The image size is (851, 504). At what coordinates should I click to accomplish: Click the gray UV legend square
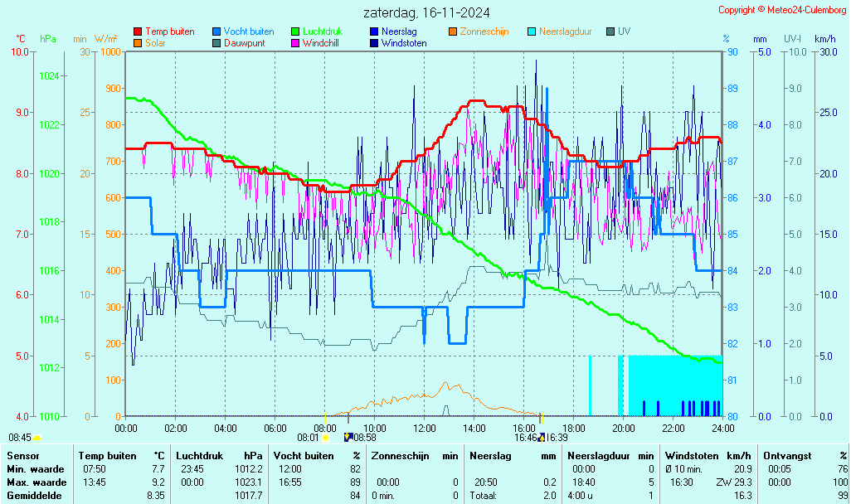610,31
